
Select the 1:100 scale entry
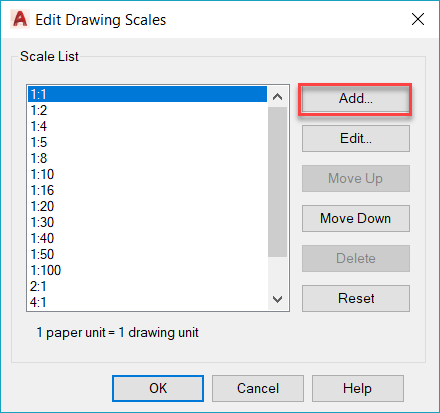click(147, 270)
